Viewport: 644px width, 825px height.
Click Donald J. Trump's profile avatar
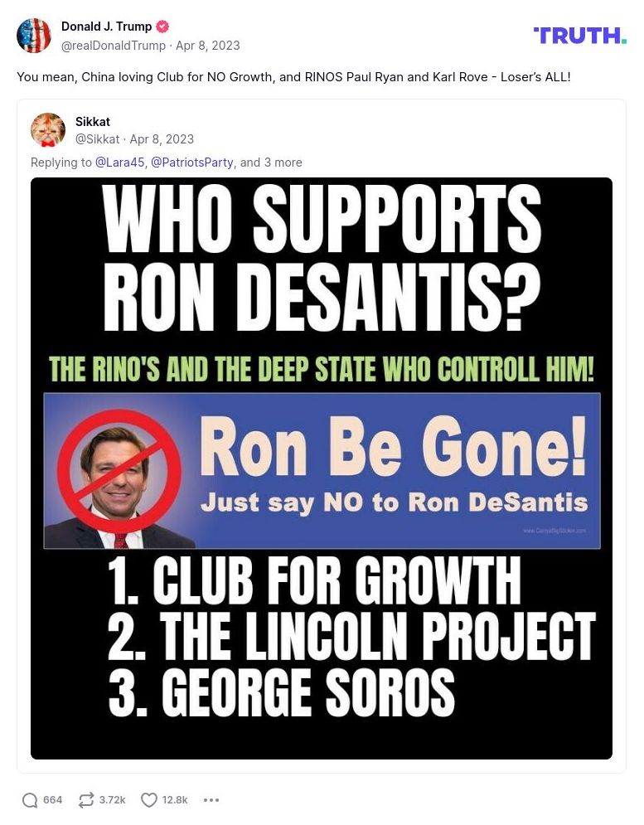coord(34,36)
